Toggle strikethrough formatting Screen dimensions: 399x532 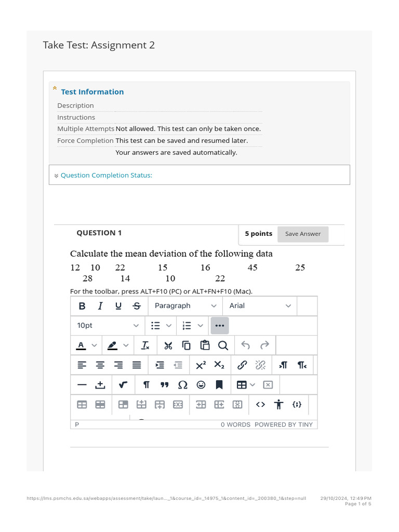tap(137, 306)
